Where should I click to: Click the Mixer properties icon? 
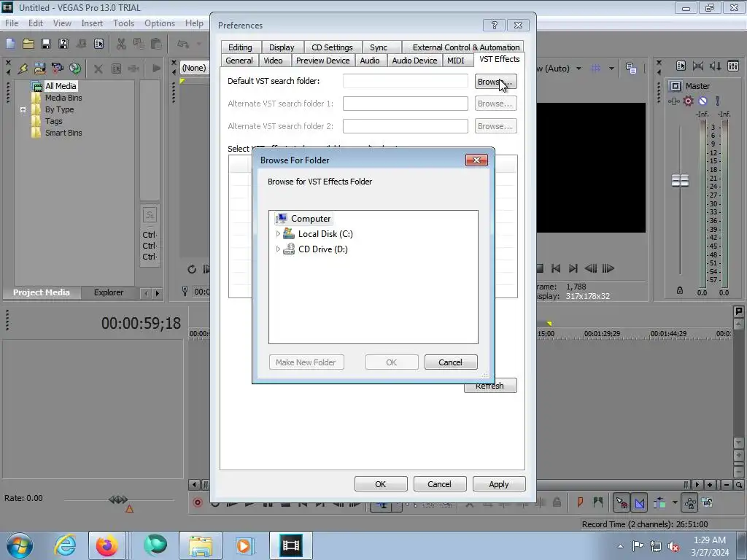(681, 66)
